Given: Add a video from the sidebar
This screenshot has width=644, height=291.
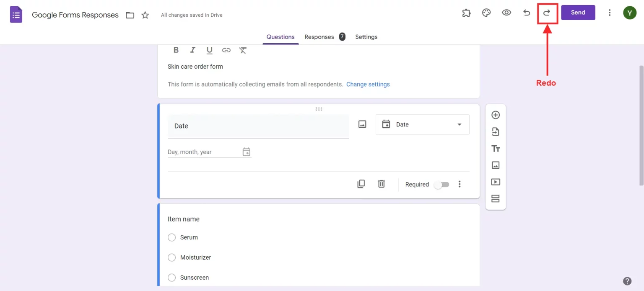Looking at the screenshot, I should coord(496,182).
